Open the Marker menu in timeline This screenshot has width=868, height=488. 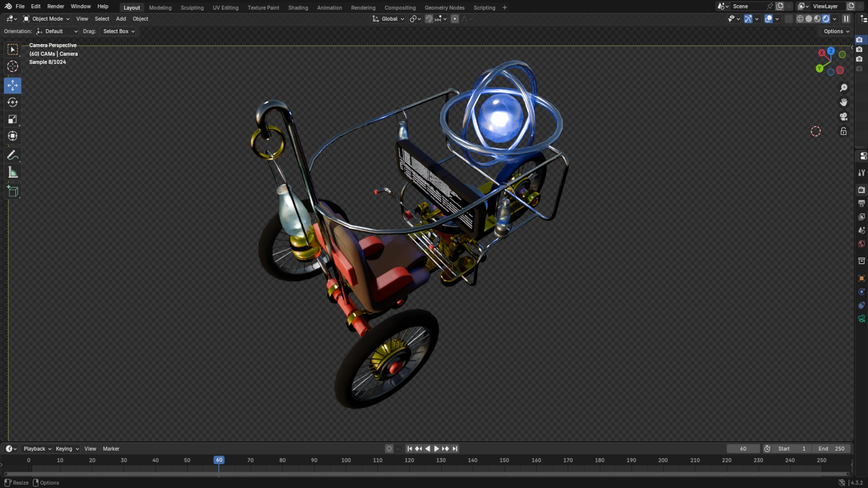click(111, 449)
